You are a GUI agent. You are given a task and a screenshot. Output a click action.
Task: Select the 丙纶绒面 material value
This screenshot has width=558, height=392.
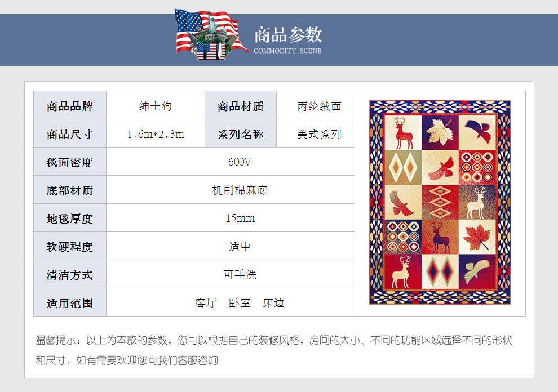tap(319, 106)
